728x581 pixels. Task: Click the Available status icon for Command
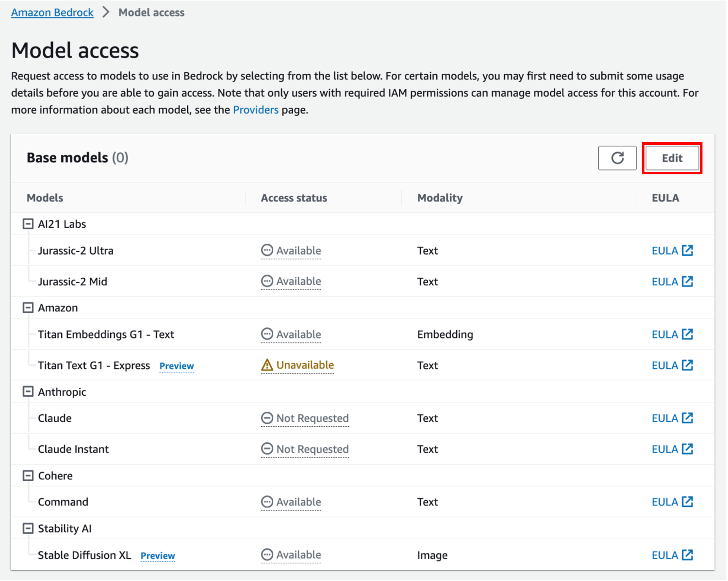point(267,502)
